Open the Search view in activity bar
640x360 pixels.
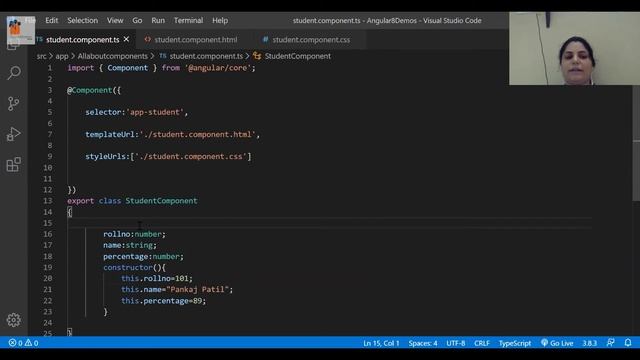14,73
